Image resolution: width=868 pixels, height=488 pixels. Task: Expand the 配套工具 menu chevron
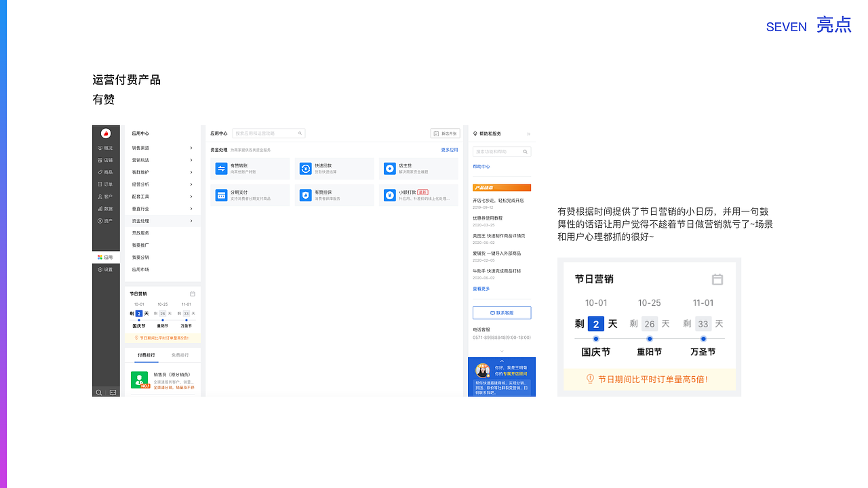tap(191, 197)
